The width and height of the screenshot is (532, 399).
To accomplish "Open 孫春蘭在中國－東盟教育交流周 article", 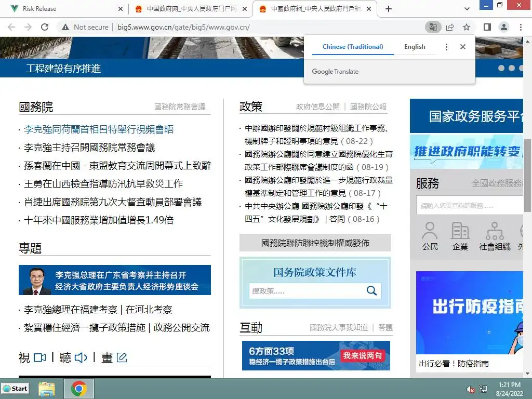I will (x=117, y=166).
